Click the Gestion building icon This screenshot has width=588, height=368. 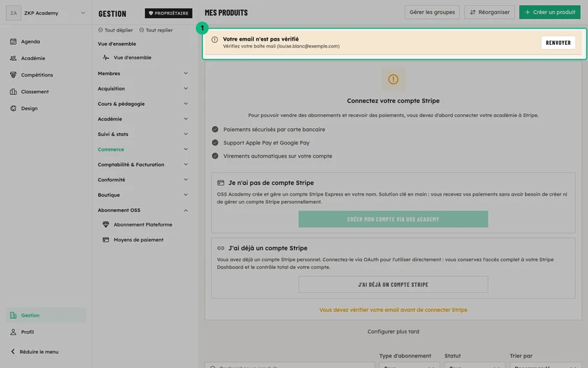click(13, 315)
